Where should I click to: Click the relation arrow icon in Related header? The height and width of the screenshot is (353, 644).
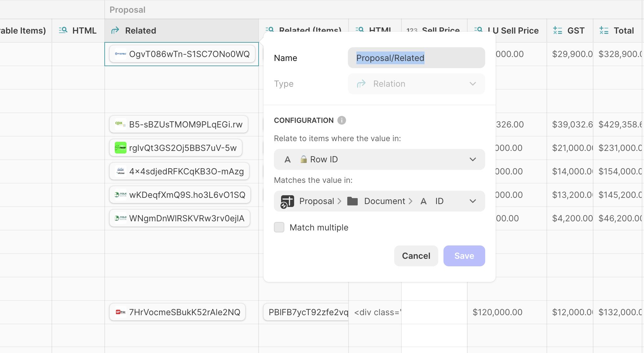[115, 31]
